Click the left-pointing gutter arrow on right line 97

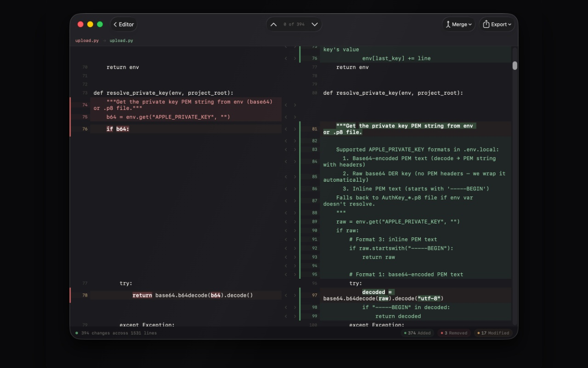click(286, 295)
